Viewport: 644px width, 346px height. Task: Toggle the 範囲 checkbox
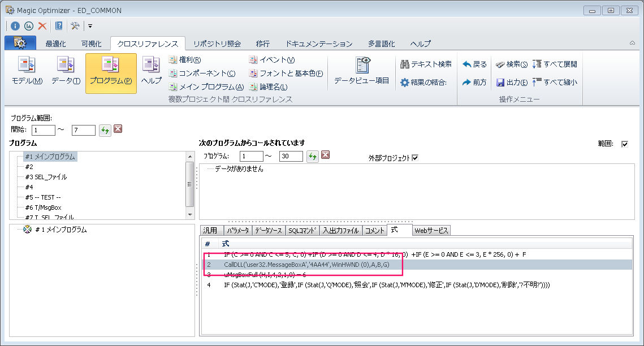[x=625, y=144]
